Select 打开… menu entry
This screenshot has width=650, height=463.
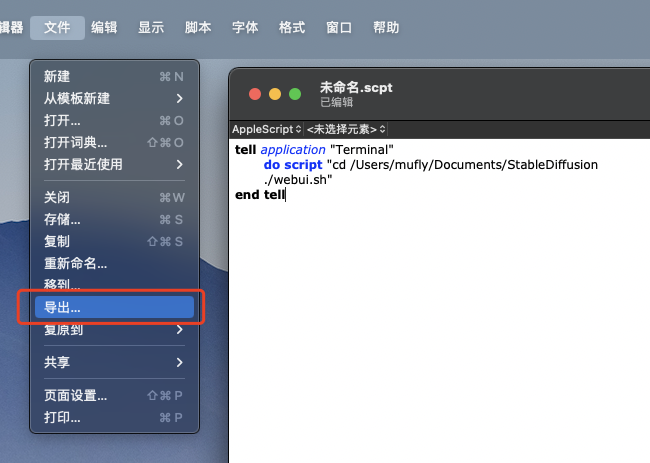click(x=114, y=121)
